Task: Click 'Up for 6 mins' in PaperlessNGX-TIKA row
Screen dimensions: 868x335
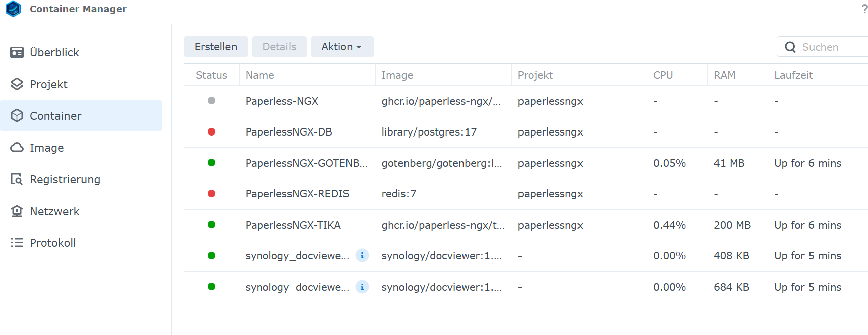Action: (808, 225)
